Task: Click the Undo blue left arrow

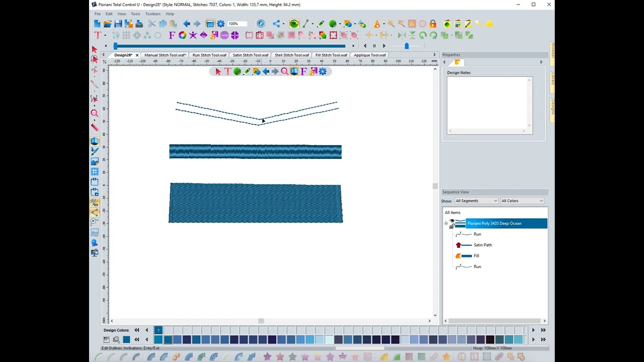Action: click(186, 24)
